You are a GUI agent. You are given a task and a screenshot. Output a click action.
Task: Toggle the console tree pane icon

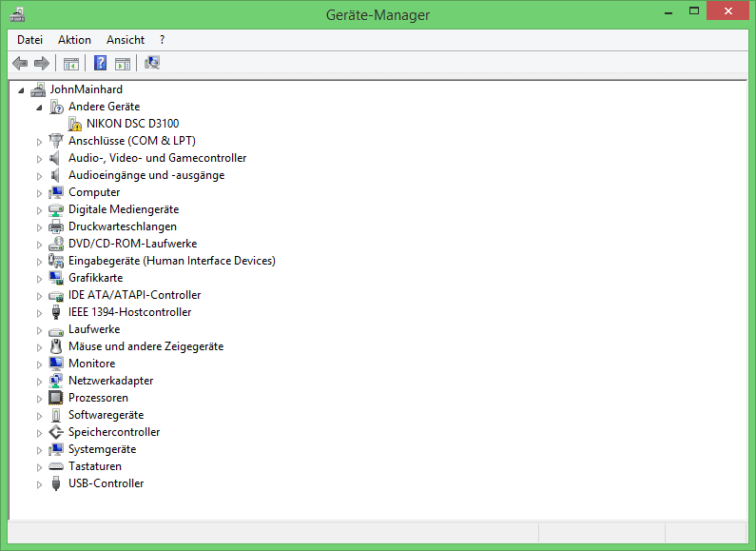(71, 63)
